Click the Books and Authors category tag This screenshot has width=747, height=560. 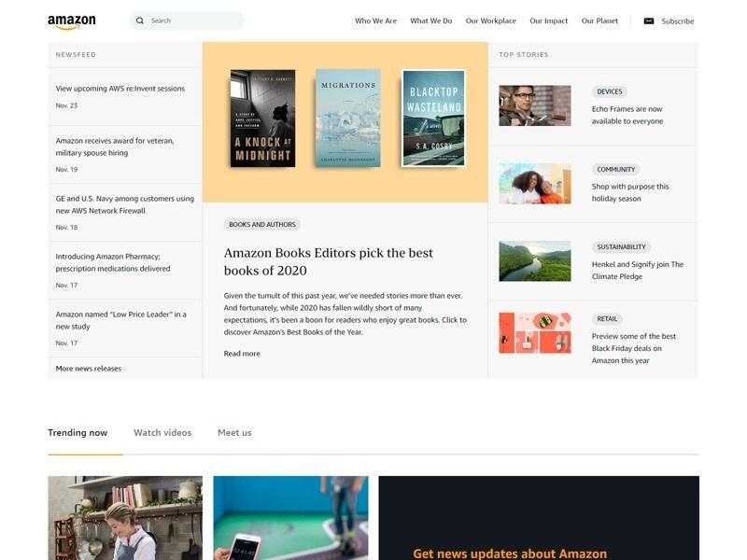pos(261,224)
